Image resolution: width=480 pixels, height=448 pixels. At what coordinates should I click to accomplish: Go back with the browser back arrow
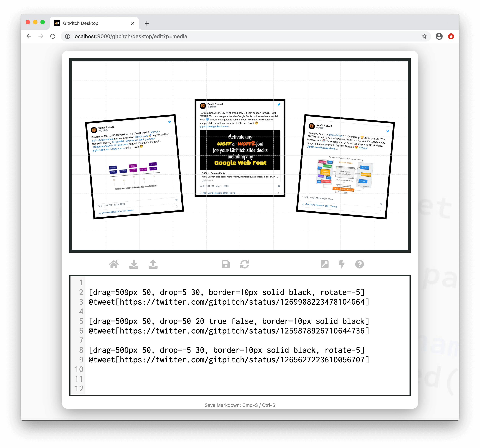29,36
